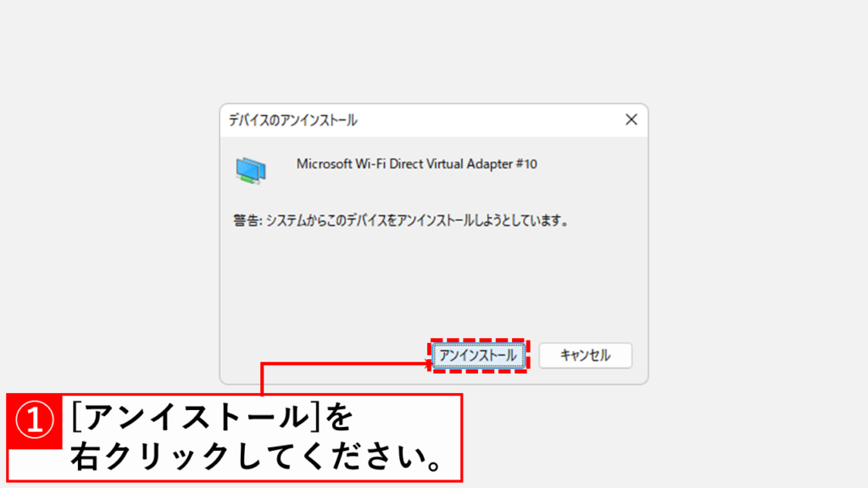Click the キャンセル button
The width and height of the screenshot is (868, 488).
coord(585,355)
